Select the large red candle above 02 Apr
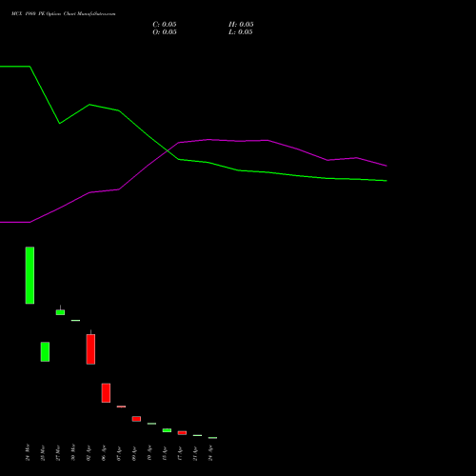Image resolution: width=476 pixels, height=476 pixels. [90, 349]
